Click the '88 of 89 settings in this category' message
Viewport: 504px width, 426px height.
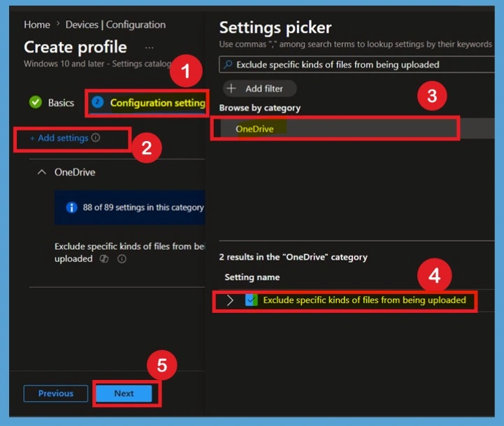(143, 207)
